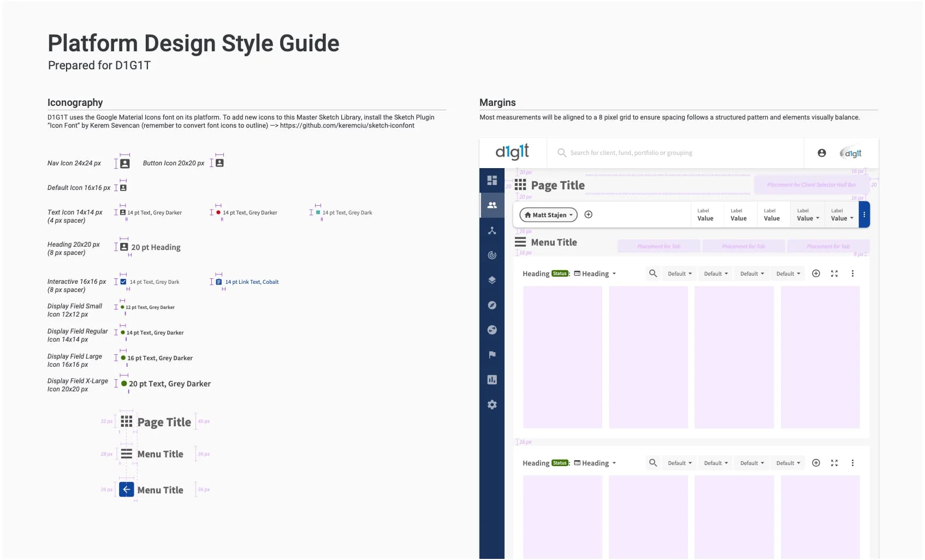Open last Default dropdown in lower Heading panel
925x560 pixels.
[788, 463]
